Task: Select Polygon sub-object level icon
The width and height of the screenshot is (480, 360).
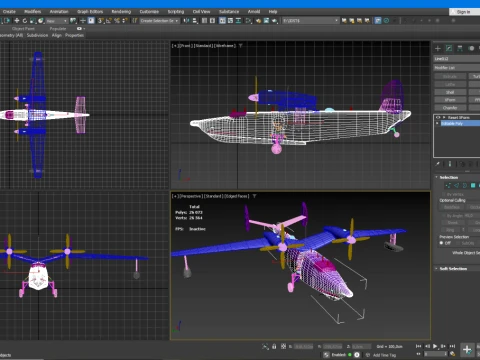Action: (473, 185)
